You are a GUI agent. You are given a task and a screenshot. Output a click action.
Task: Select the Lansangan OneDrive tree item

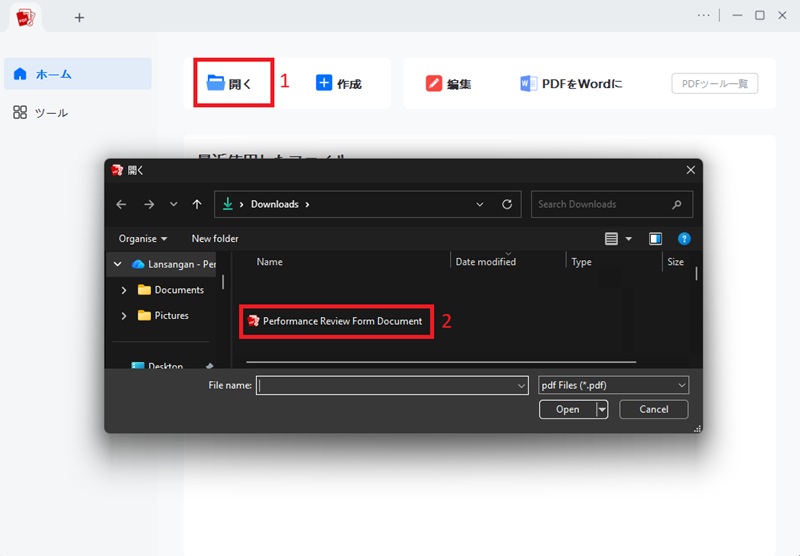coord(173,264)
